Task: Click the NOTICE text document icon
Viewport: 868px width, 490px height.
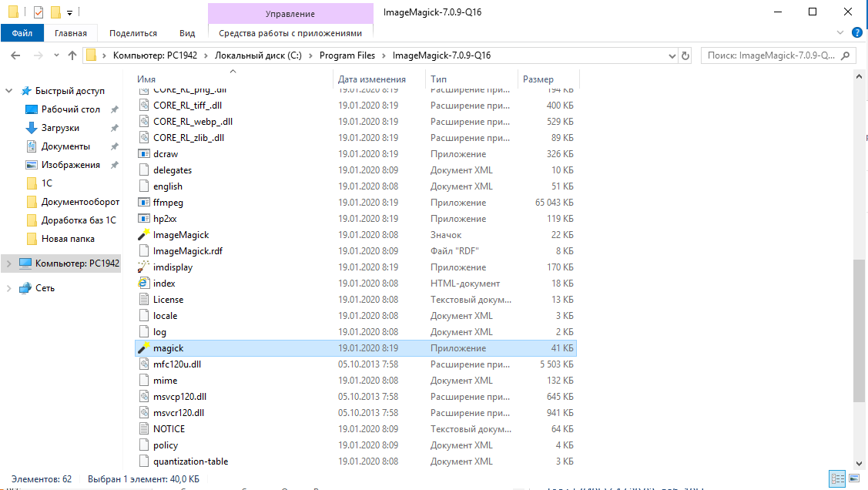Action: point(143,428)
